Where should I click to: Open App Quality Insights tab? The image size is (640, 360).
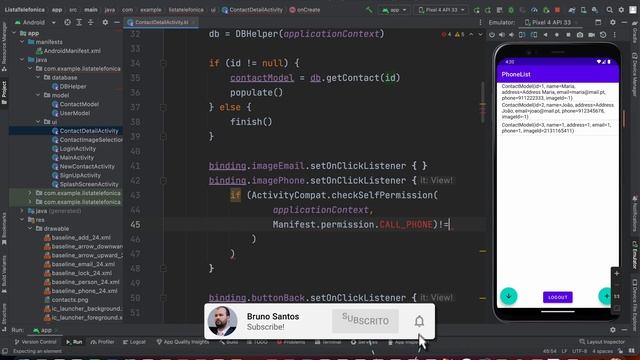coord(183,342)
